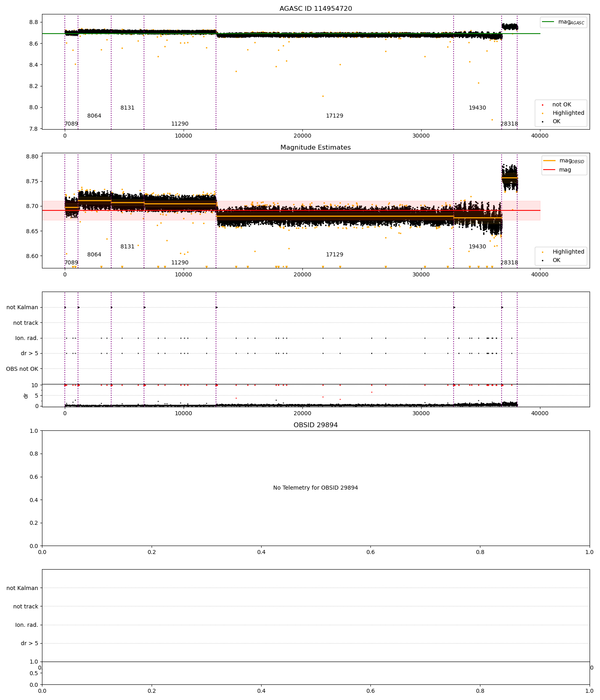Click OBSID label 8131 in Magnitude Estimates plot
The width and height of the screenshot is (600, 700).
127,247
